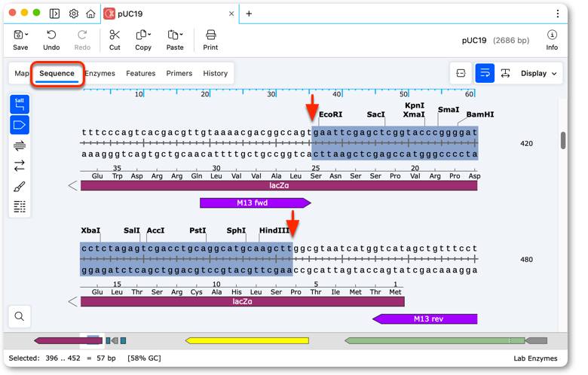Select the pUC19 document tab
The image size is (588, 375).
[x=169, y=14]
